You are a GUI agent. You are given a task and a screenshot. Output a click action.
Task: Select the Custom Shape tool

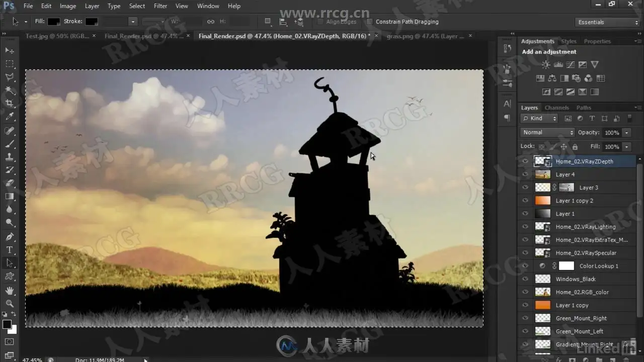coord(10,276)
